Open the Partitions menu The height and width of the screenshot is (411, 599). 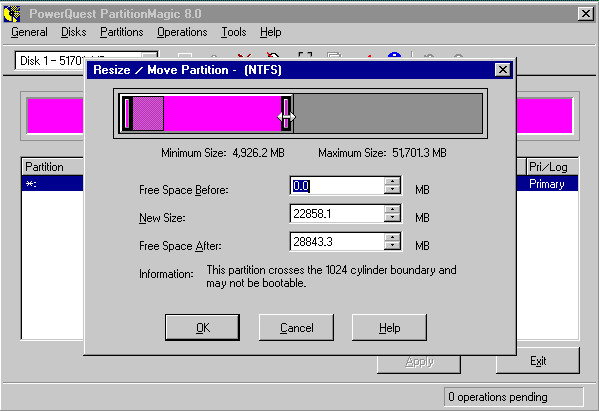tap(121, 32)
